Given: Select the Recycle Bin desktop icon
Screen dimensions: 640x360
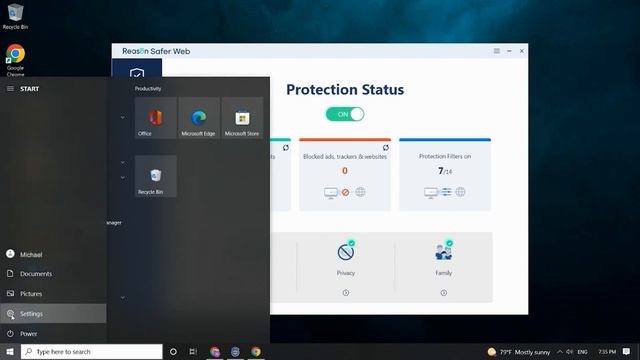Looking at the screenshot, I should pos(16,17).
